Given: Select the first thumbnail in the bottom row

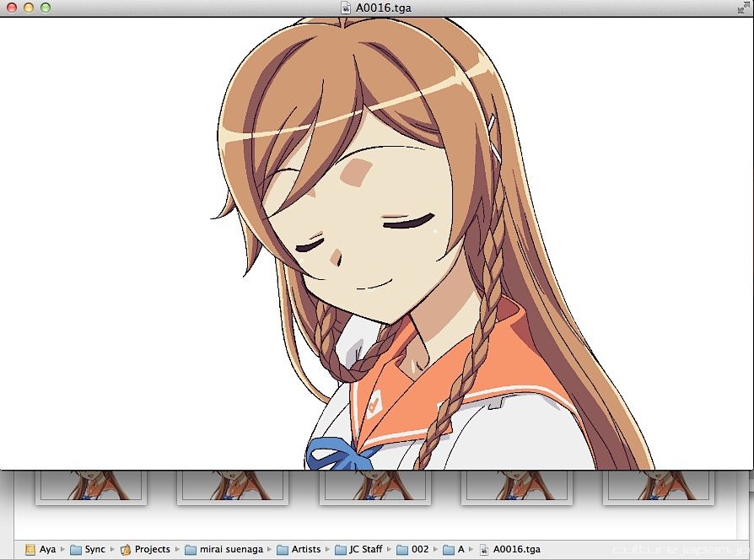Looking at the screenshot, I should (x=90, y=487).
